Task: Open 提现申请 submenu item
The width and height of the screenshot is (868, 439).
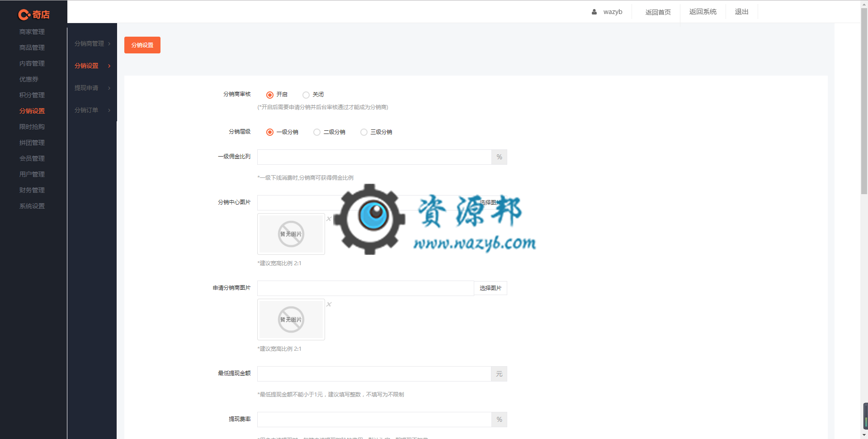Action: click(86, 88)
